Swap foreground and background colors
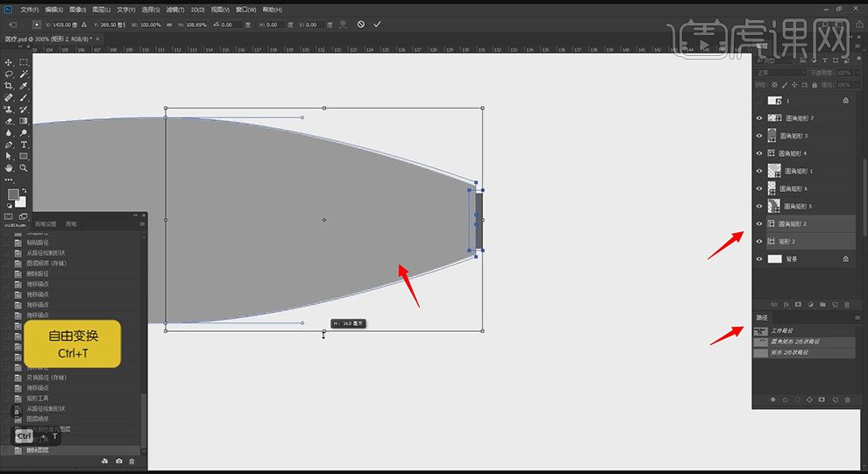Viewport: 868px width, 474px height. pos(25,191)
